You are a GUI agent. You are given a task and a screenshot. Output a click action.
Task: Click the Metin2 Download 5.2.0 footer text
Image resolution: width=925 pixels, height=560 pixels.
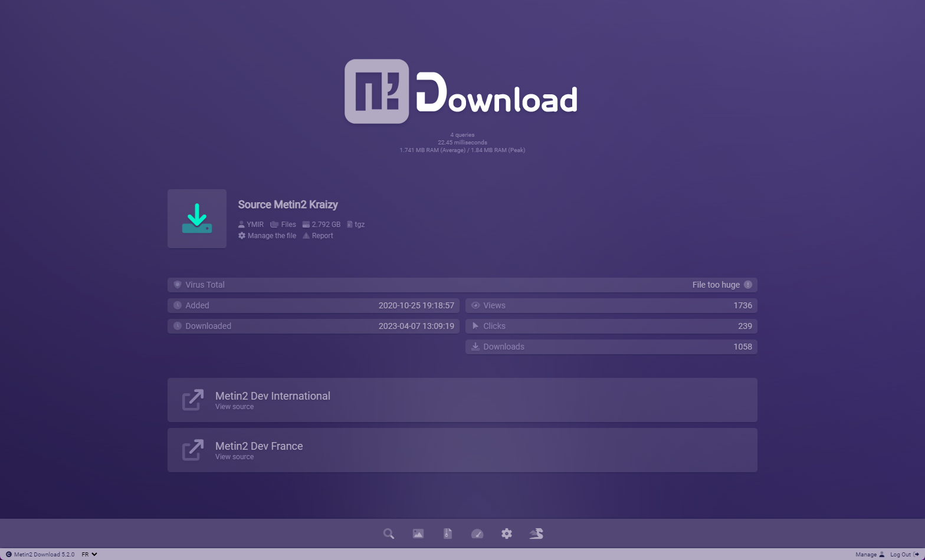tap(44, 555)
